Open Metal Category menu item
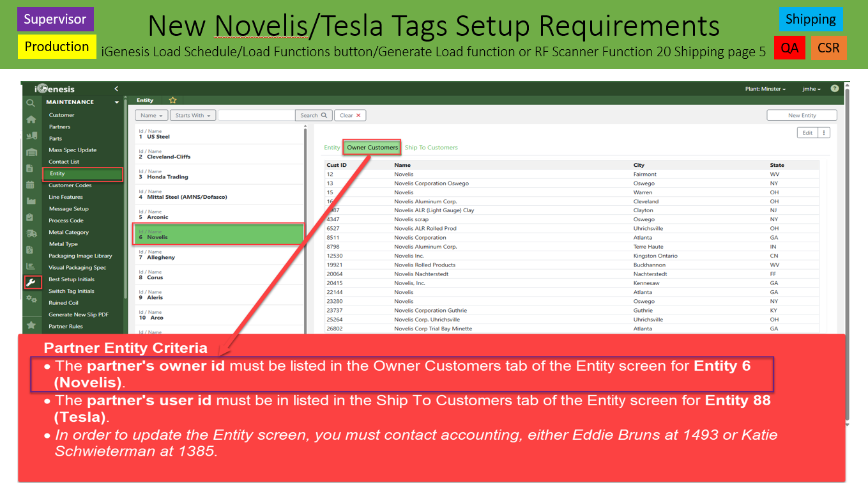Viewport: 868px width, 489px height. (69, 232)
